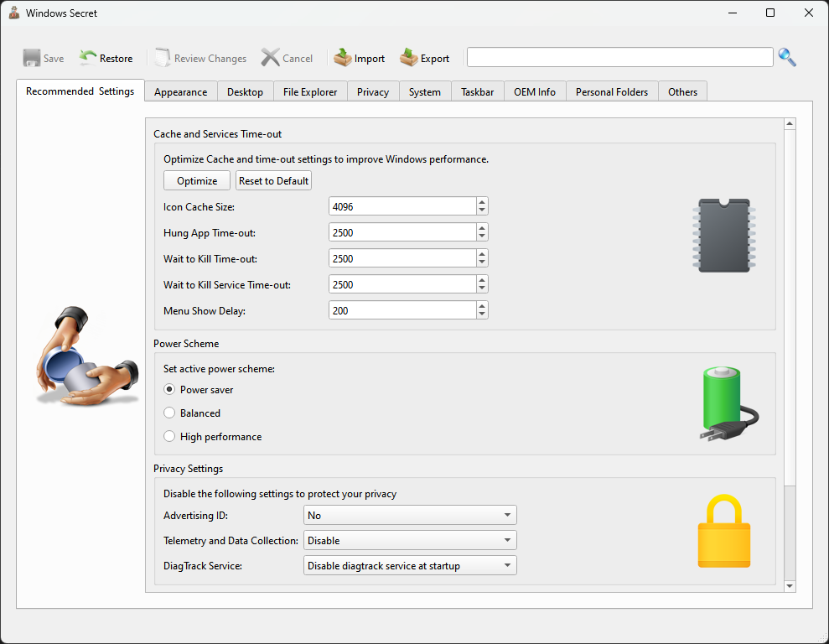Image resolution: width=829 pixels, height=644 pixels.
Task: Open the Advertising ID dropdown
Action: [410, 515]
